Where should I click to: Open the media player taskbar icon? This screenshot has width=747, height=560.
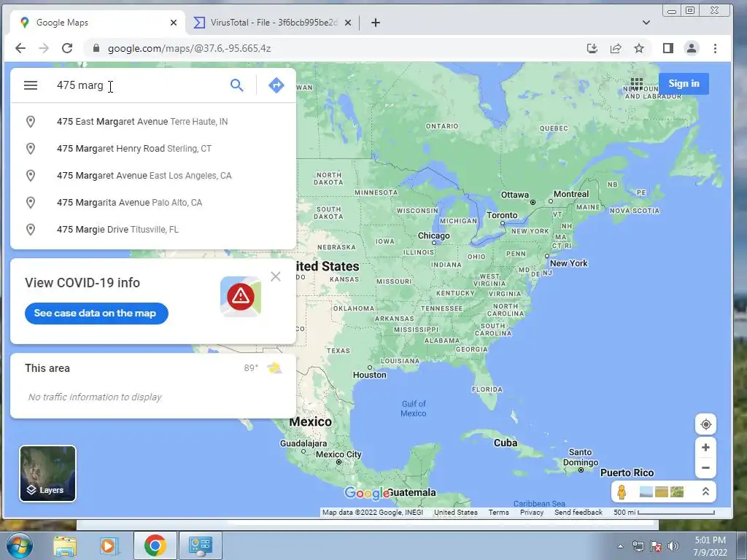click(x=108, y=545)
